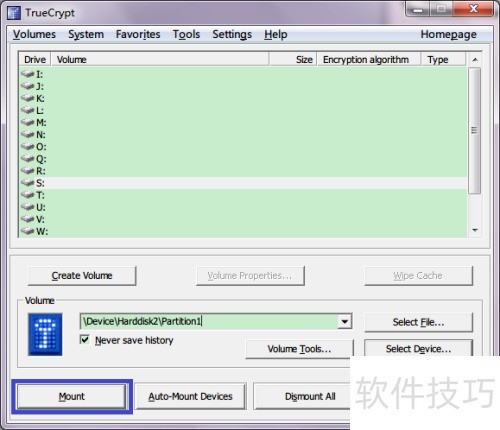Viewport: 500px width, 430px height.
Task: Click the drive icon for R:
Action: coord(28,171)
